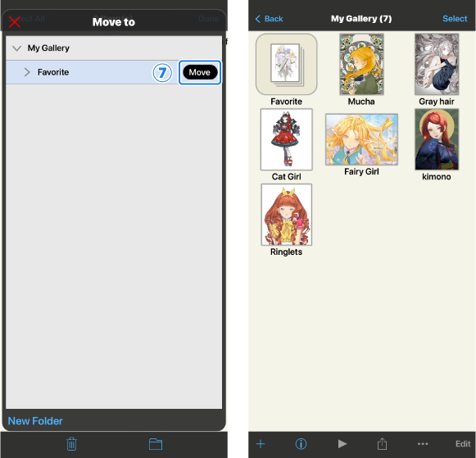Open artwork info with the i icon

(301, 444)
